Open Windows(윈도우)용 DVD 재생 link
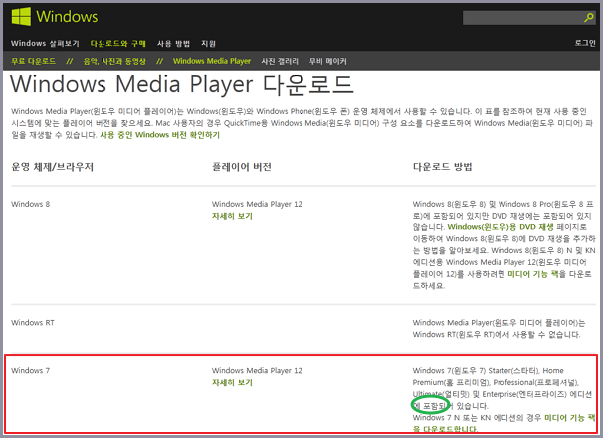 [500, 227]
